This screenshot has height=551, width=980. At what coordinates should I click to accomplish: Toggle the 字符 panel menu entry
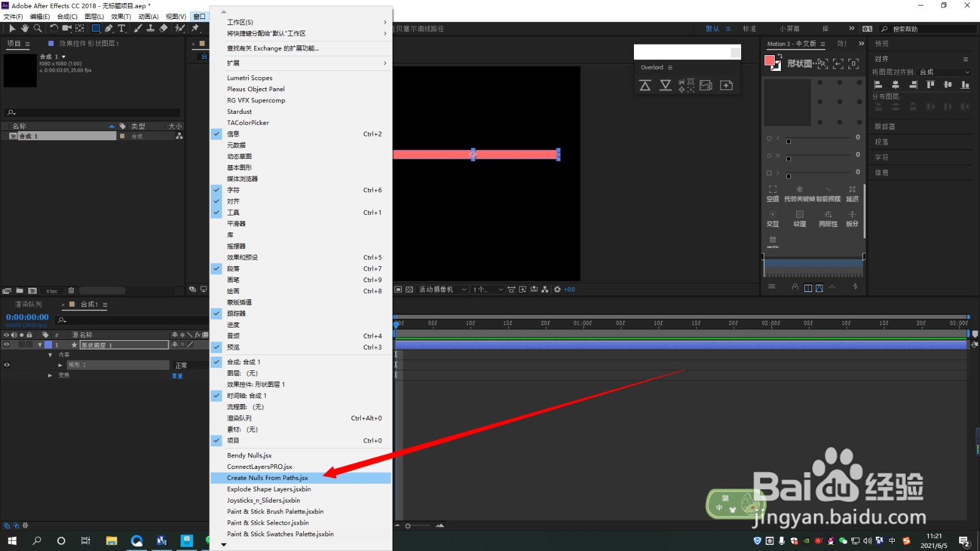pos(301,190)
